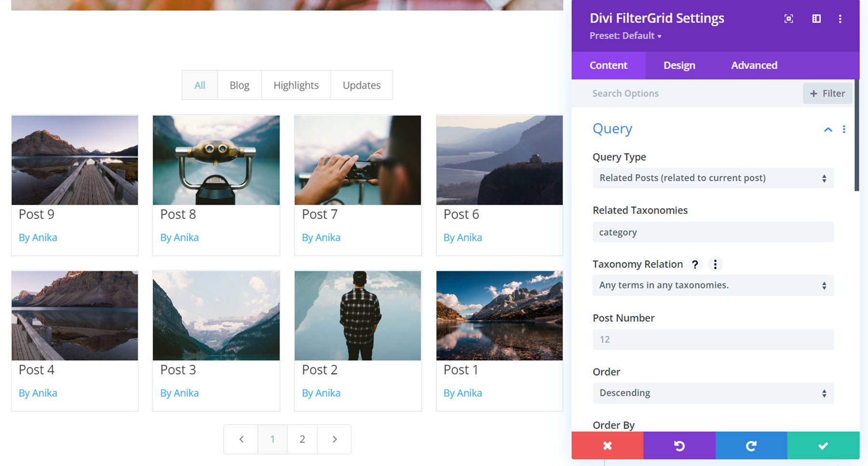Open the Taxonomy Relation terms dropdown
This screenshot has height=466, width=868.
click(x=713, y=285)
